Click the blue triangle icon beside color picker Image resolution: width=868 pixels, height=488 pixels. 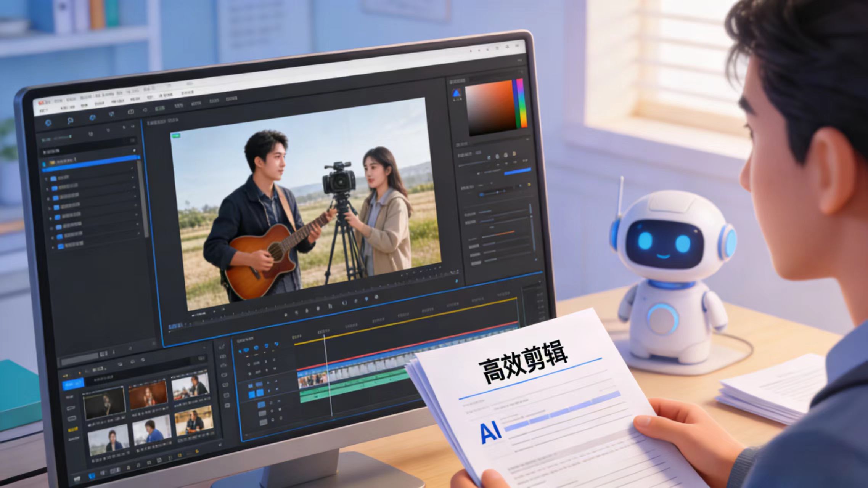(x=456, y=93)
